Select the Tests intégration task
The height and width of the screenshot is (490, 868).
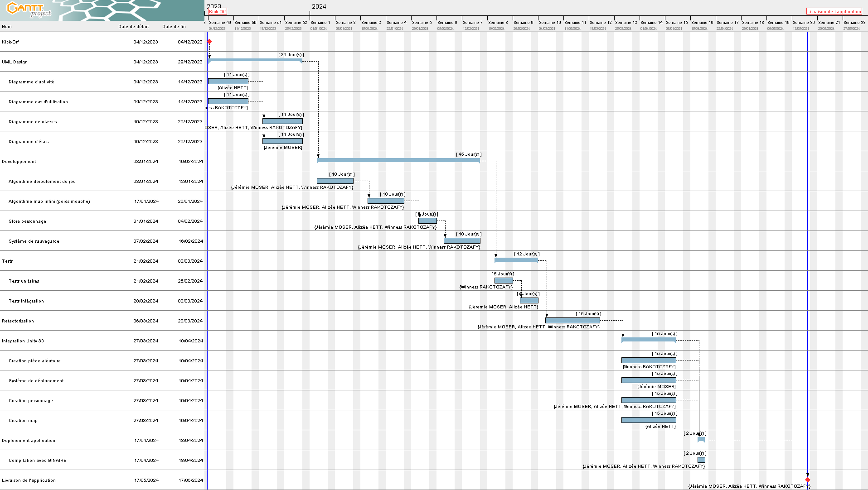tap(26, 301)
